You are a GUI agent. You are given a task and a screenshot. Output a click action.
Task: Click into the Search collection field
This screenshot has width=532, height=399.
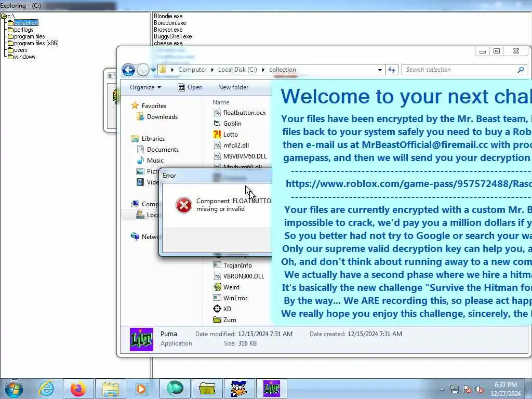tap(460, 70)
